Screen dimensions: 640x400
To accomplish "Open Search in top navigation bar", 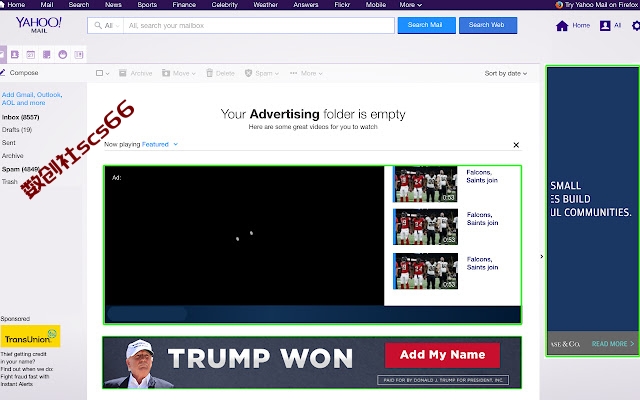I will click(x=79, y=4).
